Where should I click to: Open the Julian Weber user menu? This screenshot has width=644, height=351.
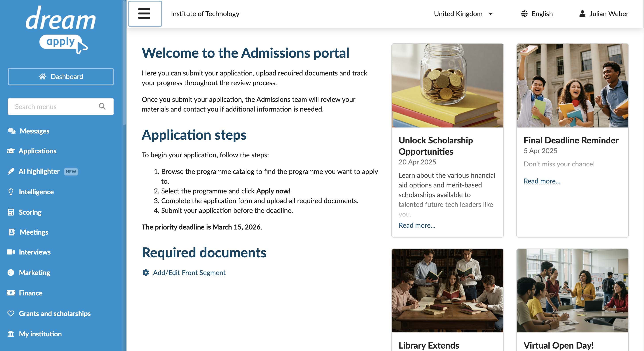604,14
